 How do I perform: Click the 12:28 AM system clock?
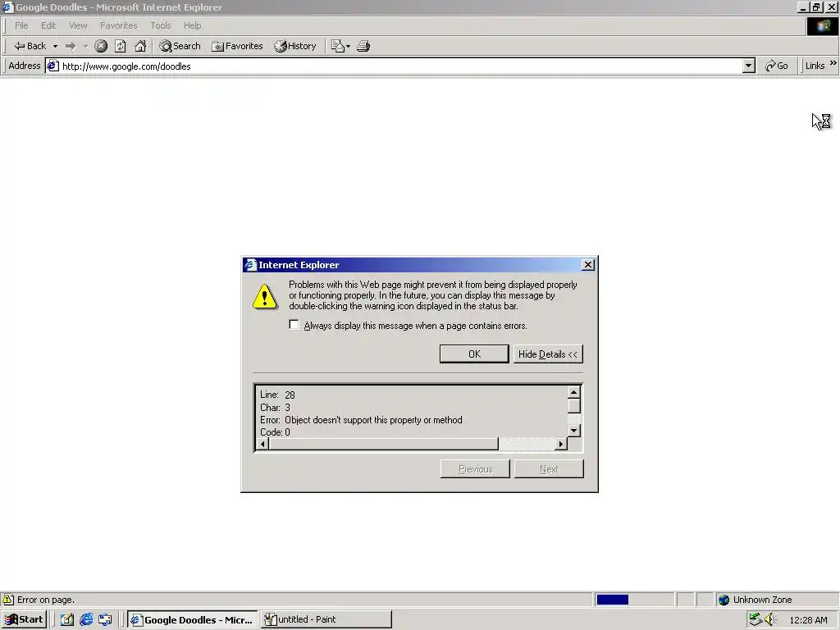(808, 620)
